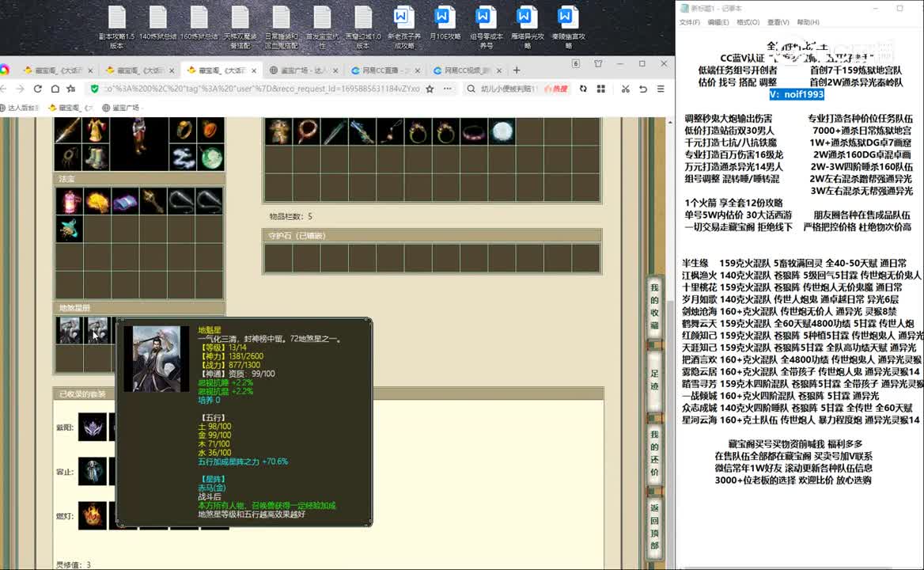Click the golden armor in inventory grid
This screenshot has width=924, height=570.
pyautogui.click(x=278, y=131)
